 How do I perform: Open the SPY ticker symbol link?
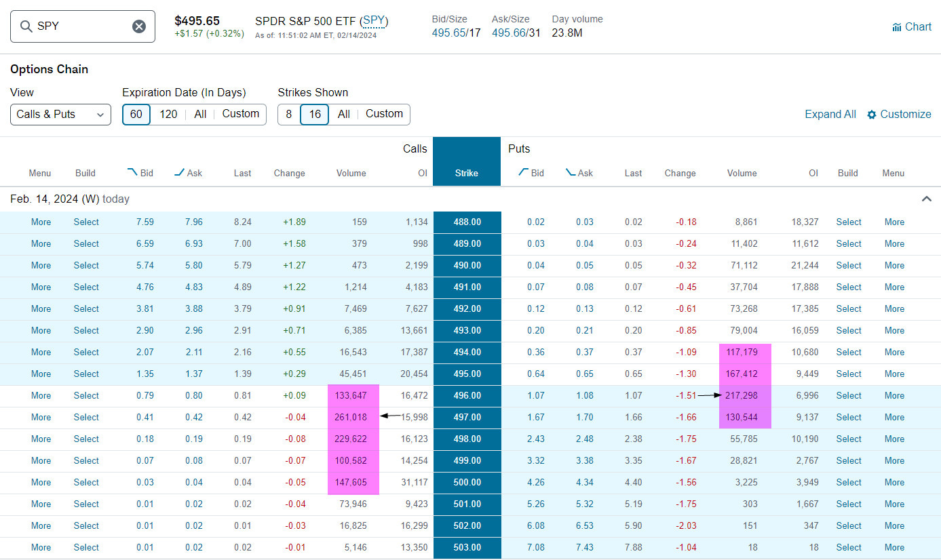tap(374, 20)
